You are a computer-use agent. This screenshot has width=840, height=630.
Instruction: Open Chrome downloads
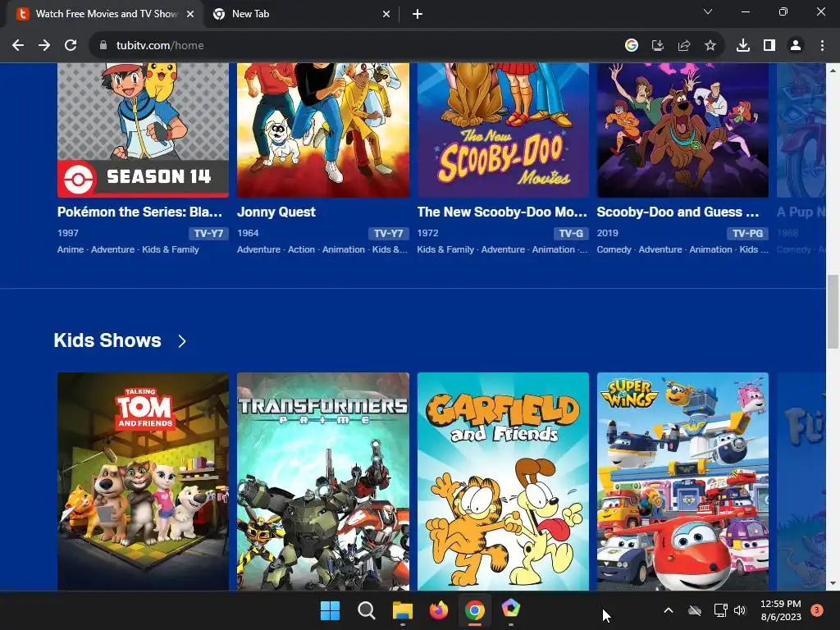pos(743,46)
